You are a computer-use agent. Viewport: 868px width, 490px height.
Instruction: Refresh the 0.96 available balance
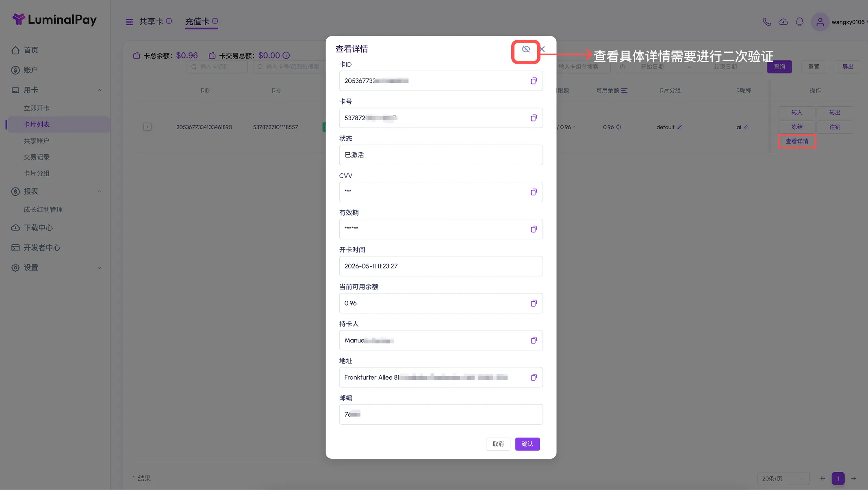(618, 127)
